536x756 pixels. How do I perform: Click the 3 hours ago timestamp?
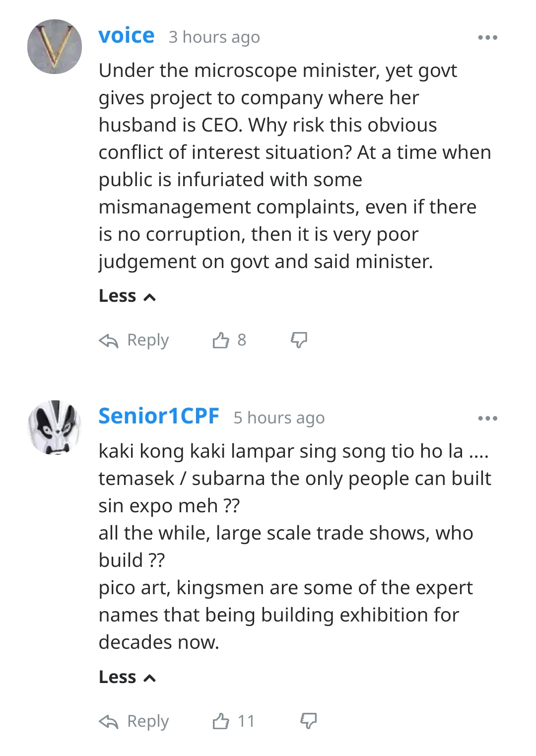(x=214, y=37)
